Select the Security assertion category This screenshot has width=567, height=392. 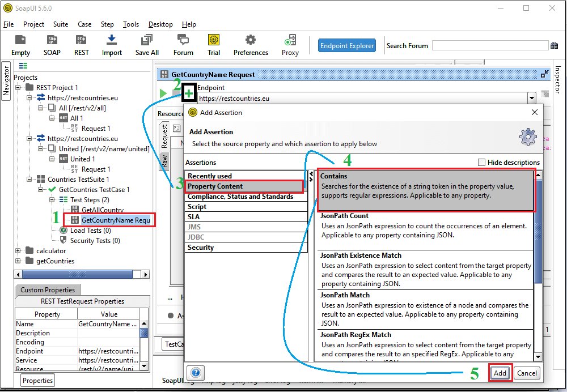click(x=246, y=247)
